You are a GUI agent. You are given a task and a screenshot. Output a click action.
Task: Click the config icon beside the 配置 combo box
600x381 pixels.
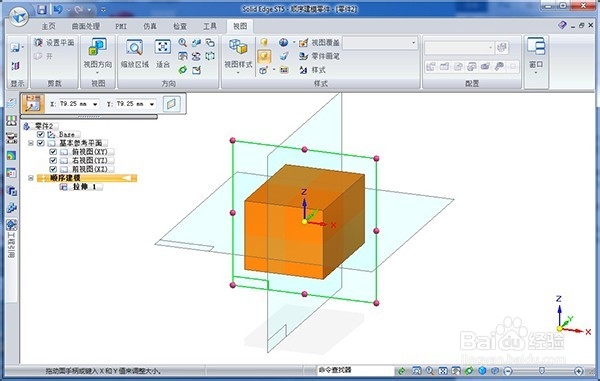pyautogui.click(x=502, y=47)
